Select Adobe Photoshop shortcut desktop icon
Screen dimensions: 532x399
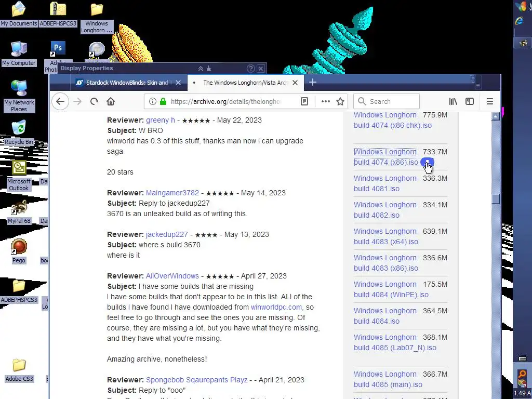(57, 56)
